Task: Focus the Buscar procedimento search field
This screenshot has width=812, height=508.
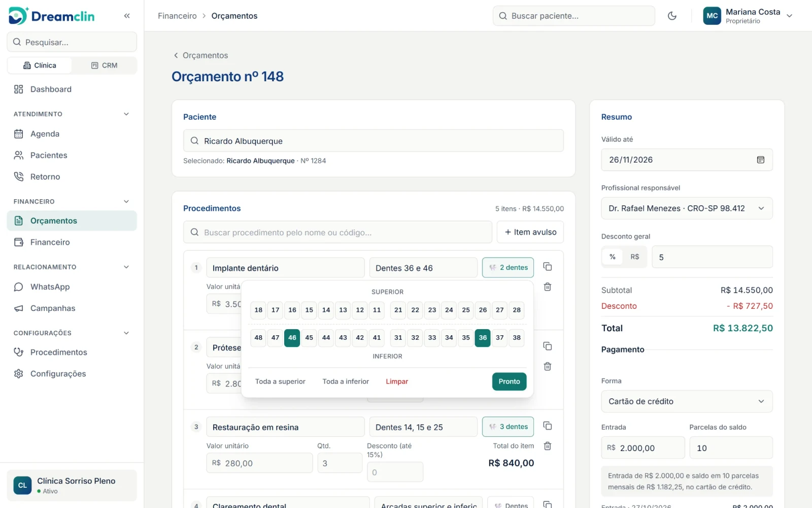Action: (337, 232)
